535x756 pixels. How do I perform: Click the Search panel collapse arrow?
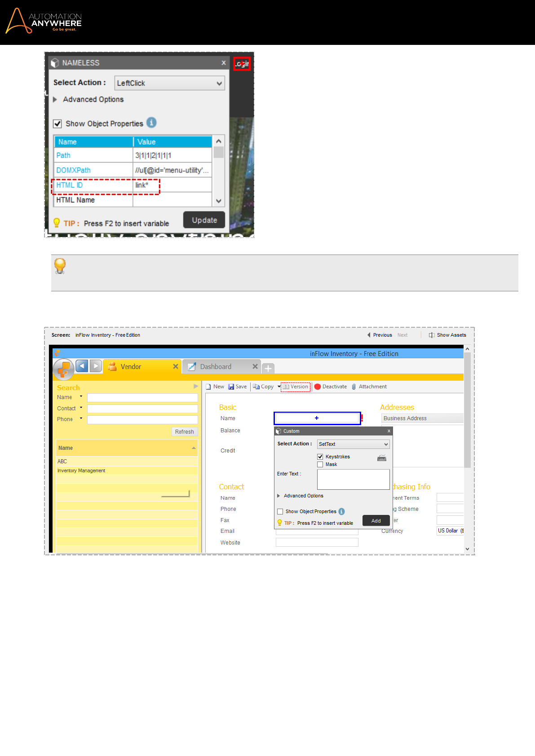tap(196, 386)
